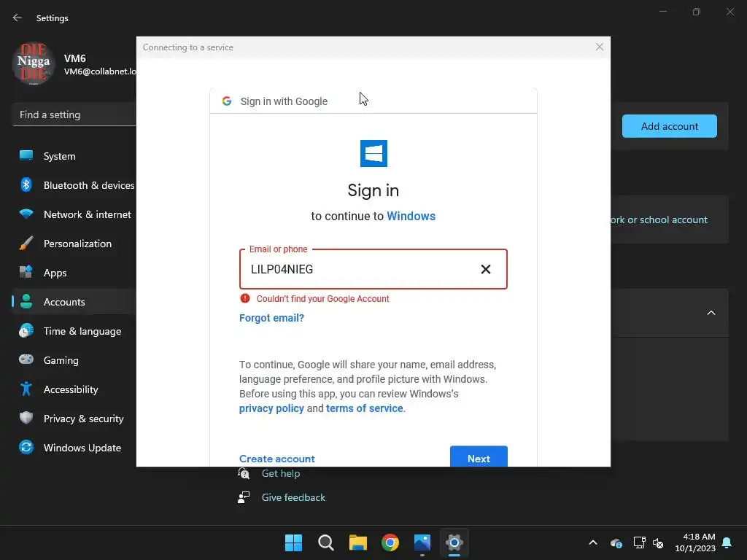Show hidden tray icons chevron
This screenshot has width=747, height=560.
[593, 542]
